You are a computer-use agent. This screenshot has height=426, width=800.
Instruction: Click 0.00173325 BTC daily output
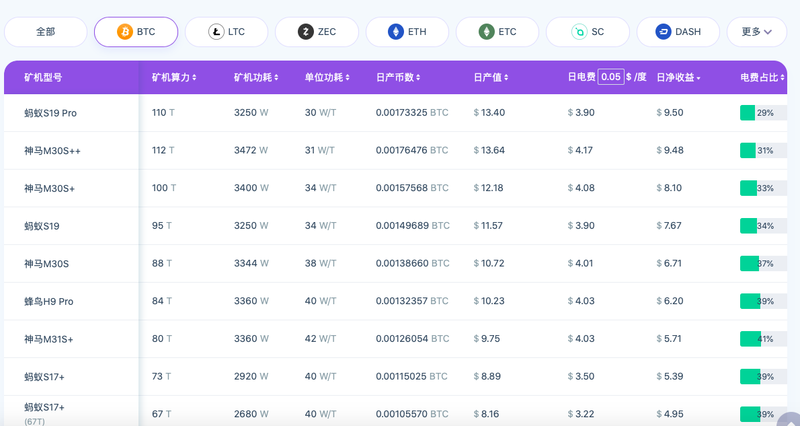coord(412,113)
